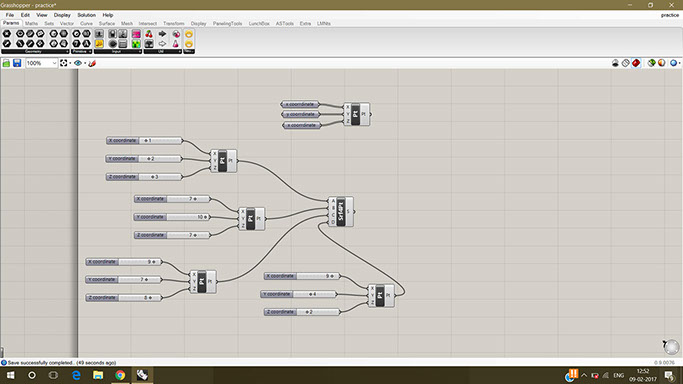Viewport: 683px width, 384px height.
Task: Expand the Input panel bar
Action: coord(118,51)
